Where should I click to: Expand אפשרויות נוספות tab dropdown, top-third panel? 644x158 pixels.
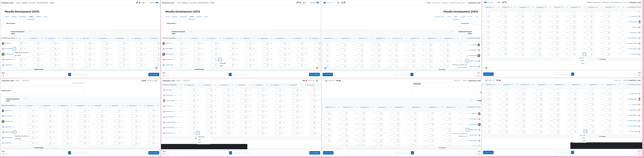[439, 17]
